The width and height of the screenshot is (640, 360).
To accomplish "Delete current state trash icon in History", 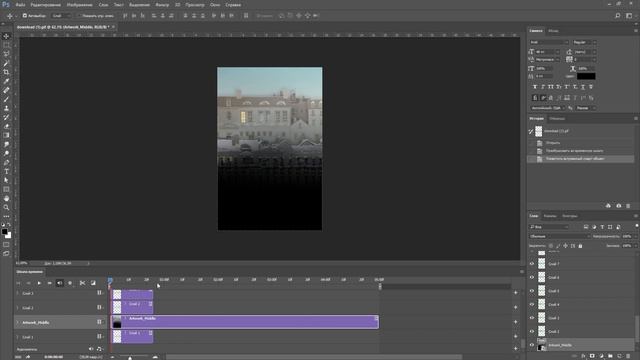I will click(x=628, y=206).
